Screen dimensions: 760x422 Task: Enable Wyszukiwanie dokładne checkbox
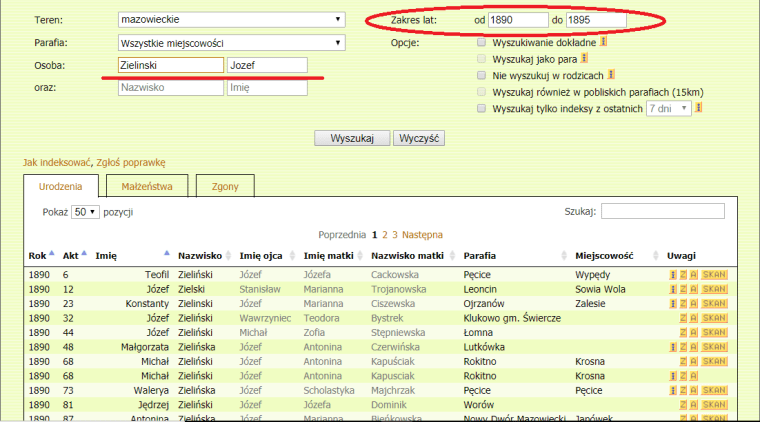coord(482,43)
